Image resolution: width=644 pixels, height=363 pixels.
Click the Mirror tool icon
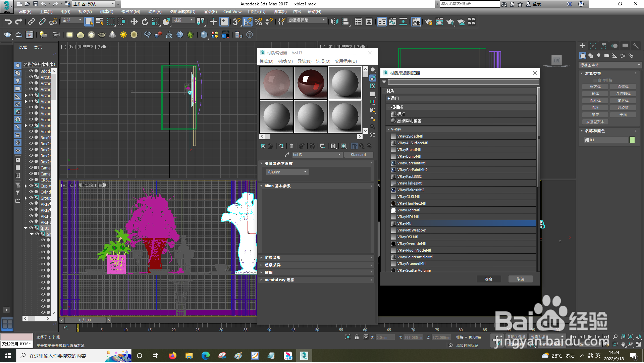click(x=334, y=22)
